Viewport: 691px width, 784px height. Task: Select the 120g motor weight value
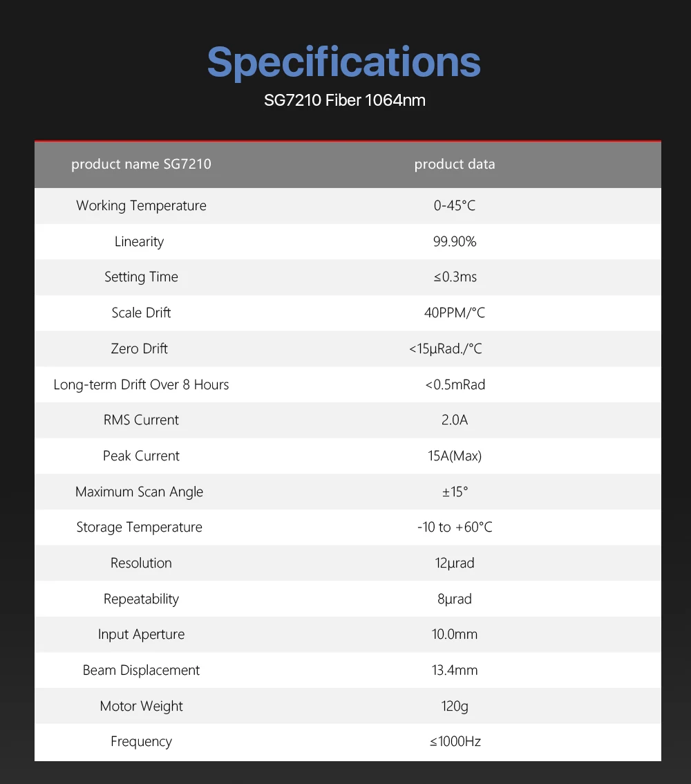(x=455, y=706)
